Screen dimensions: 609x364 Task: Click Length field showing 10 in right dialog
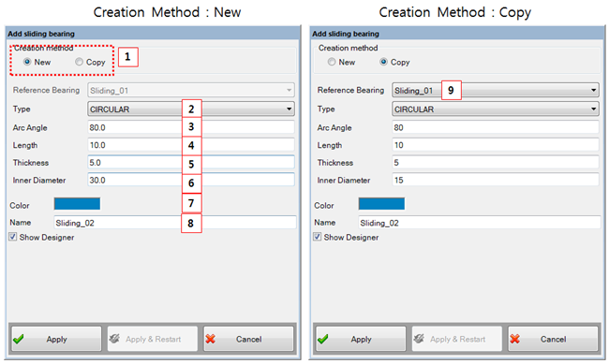[496, 145]
